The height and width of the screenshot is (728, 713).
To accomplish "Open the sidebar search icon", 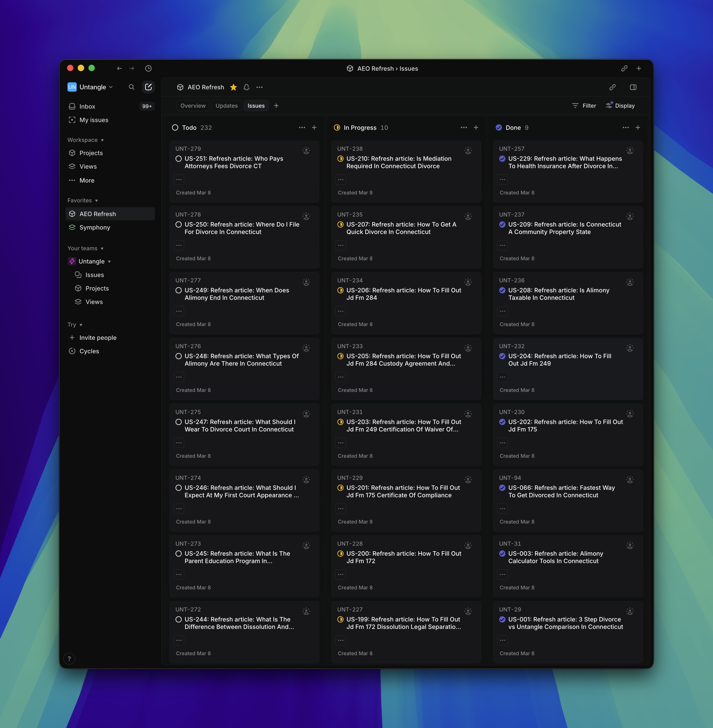I will coord(131,87).
